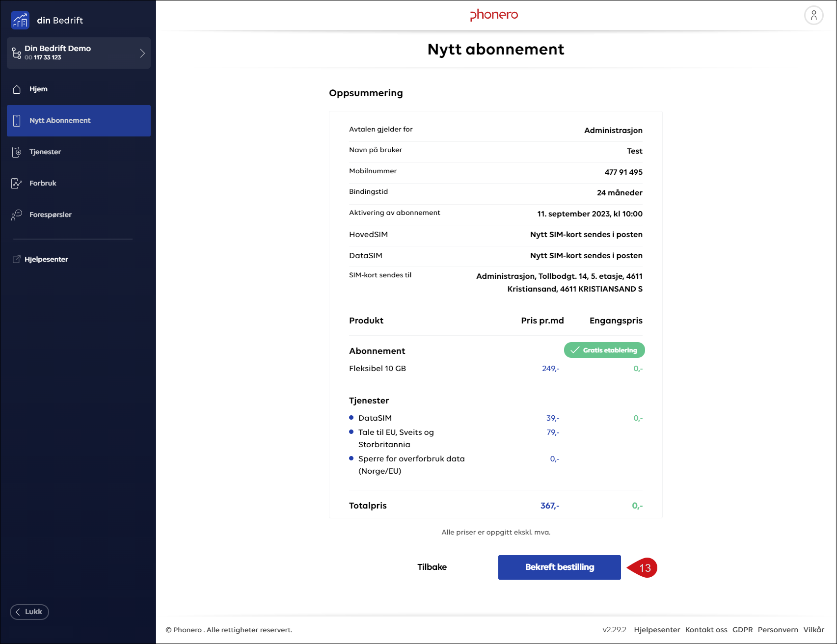Click the Tjenester icon in sidebar

point(17,152)
